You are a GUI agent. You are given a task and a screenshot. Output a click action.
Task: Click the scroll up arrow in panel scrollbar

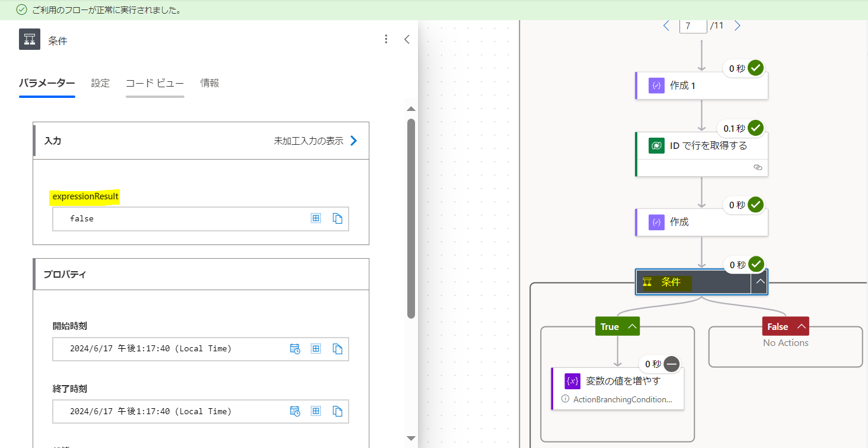pos(411,109)
